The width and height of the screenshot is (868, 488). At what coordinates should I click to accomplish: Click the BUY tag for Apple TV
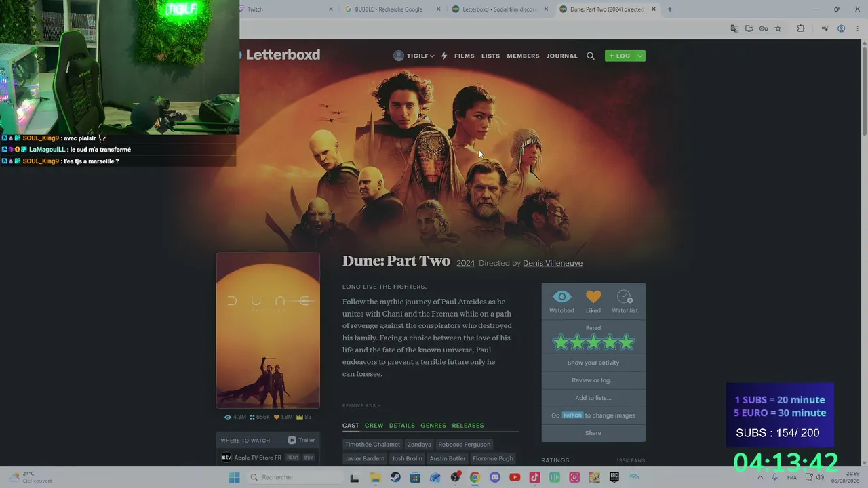tap(309, 457)
